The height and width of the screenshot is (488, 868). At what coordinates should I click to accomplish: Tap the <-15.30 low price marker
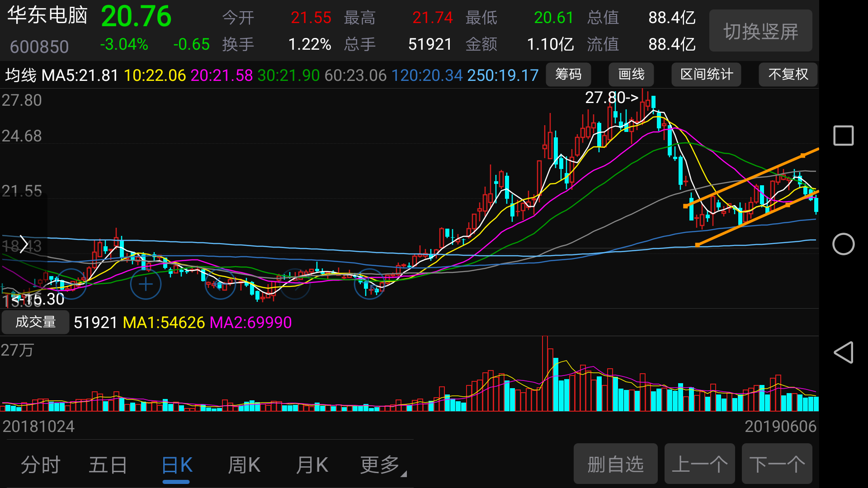tap(38, 299)
